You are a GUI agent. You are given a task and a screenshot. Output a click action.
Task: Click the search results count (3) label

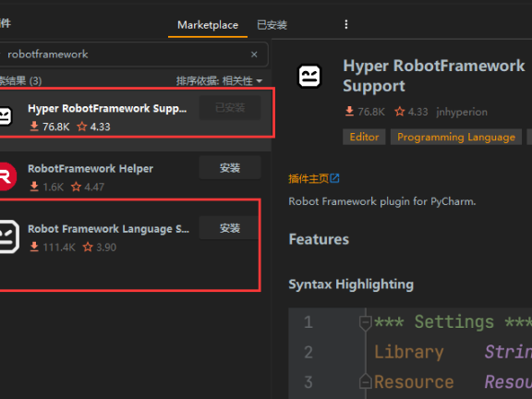click(20, 80)
